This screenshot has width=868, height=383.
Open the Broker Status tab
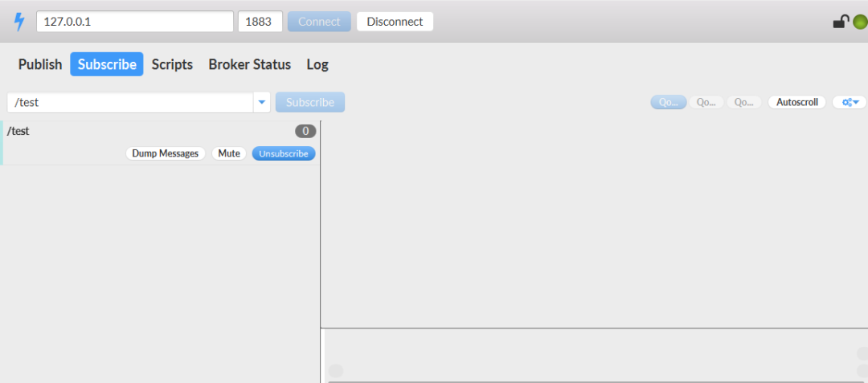pos(249,64)
